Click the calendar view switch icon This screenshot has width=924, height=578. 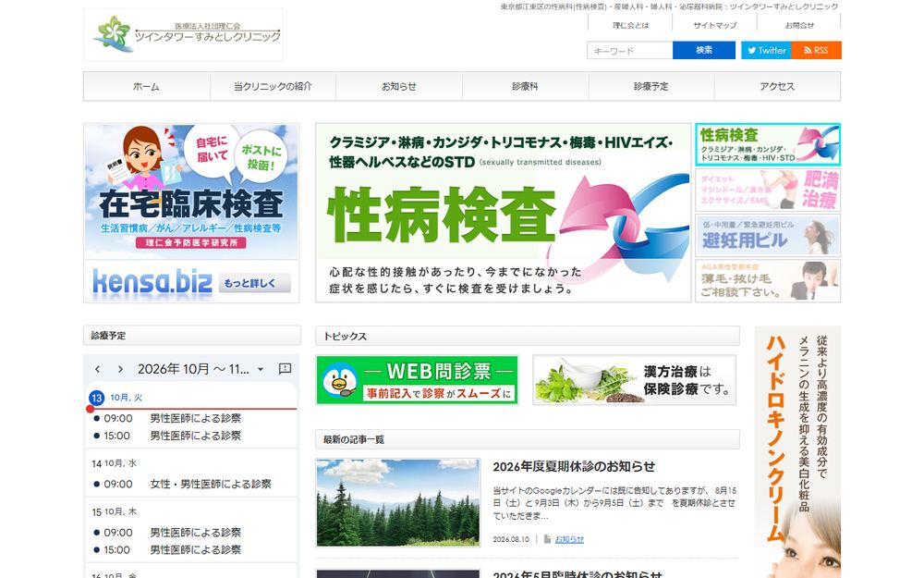pyautogui.click(x=285, y=369)
